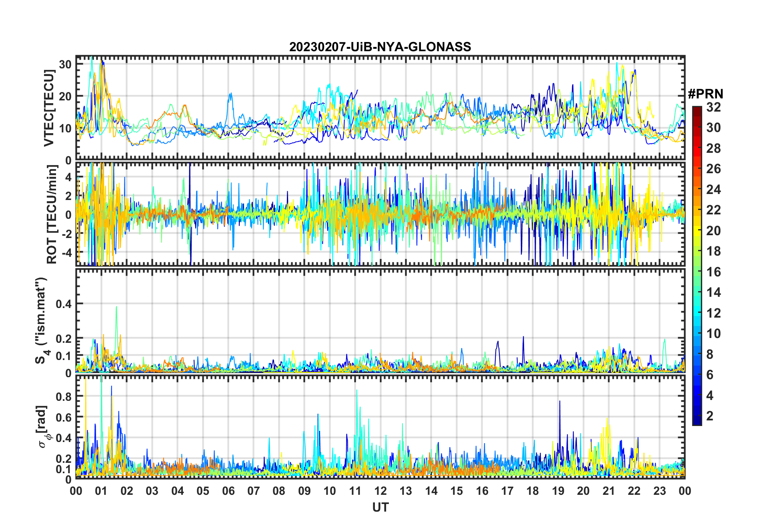Click the "30" tick on VTEC y-axis
761x532 pixels.
pyautogui.click(x=65, y=64)
